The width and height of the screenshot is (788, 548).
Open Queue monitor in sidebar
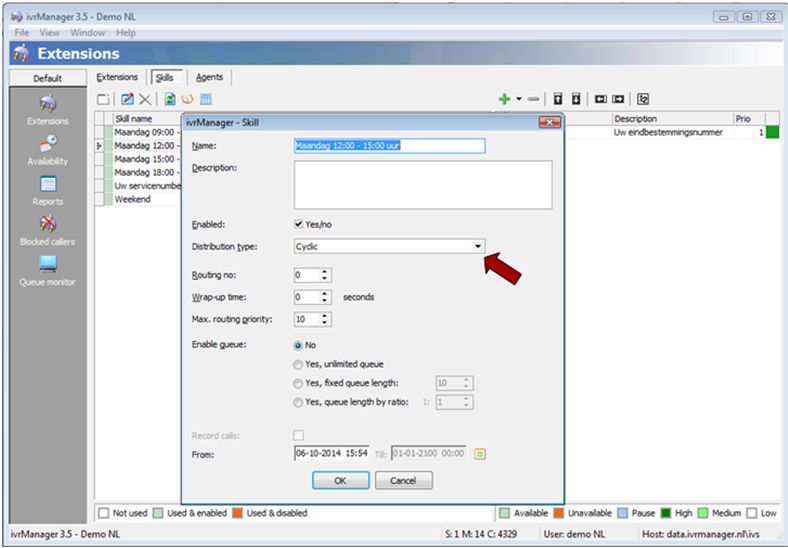48,271
